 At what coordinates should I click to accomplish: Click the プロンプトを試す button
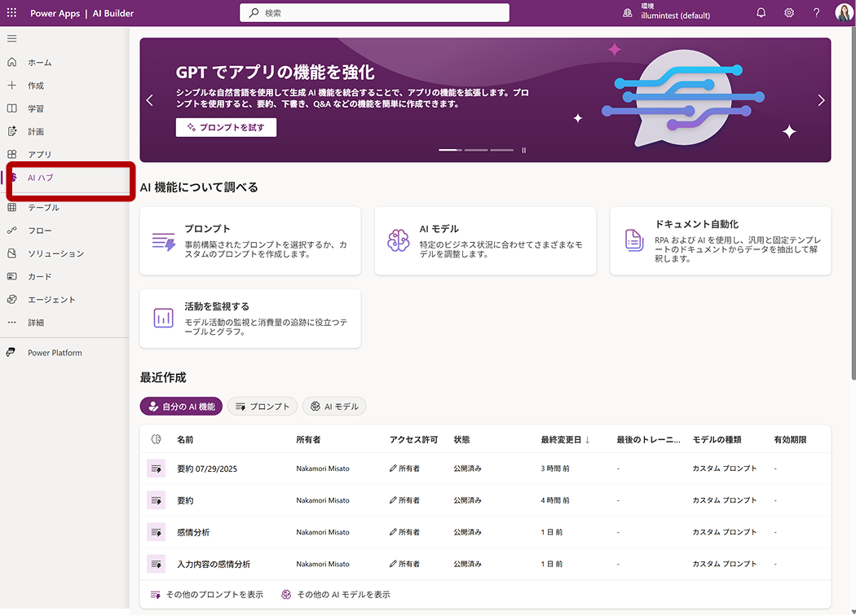click(226, 127)
